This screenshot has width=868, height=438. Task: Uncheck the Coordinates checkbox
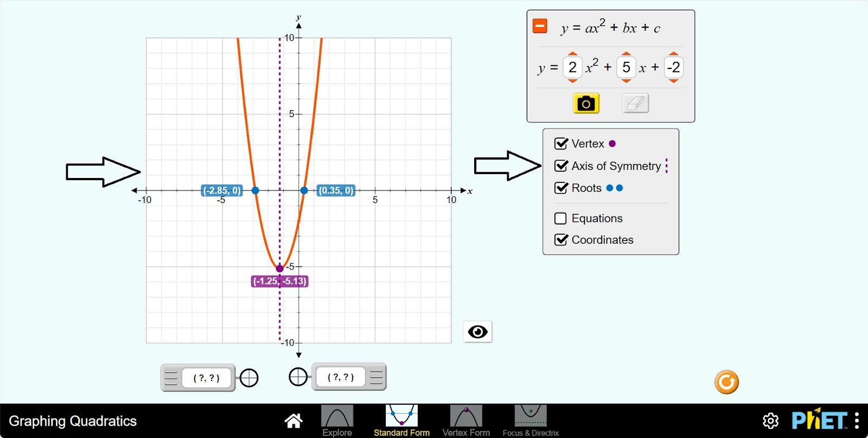point(561,240)
